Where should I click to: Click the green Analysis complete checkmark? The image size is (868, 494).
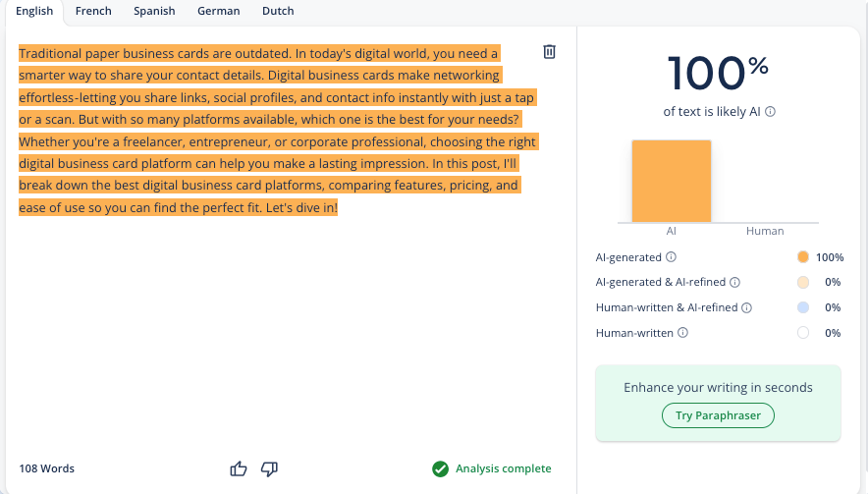click(440, 469)
